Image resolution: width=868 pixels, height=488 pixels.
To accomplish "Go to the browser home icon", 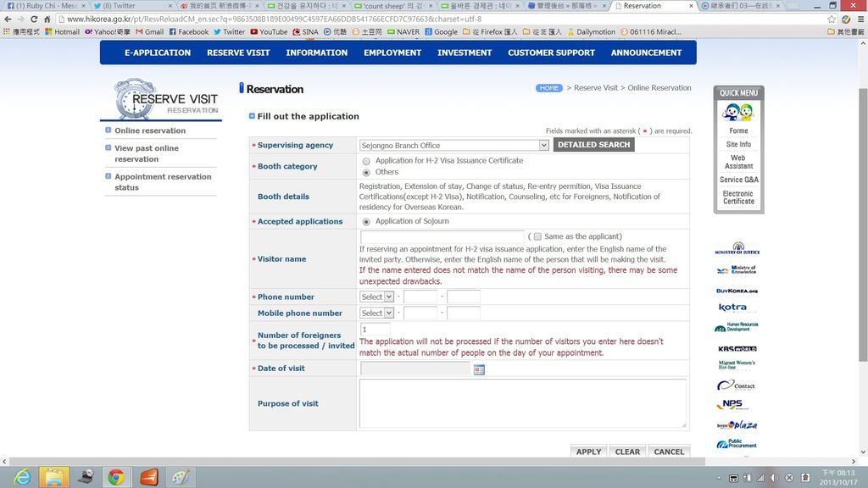I will pyautogui.click(x=47, y=19).
